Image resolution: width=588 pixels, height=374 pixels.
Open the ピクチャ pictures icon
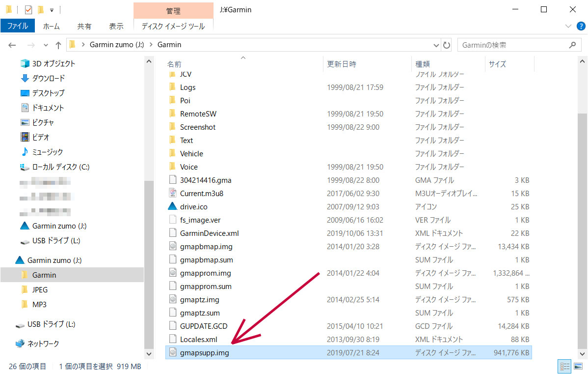[x=25, y=122]
